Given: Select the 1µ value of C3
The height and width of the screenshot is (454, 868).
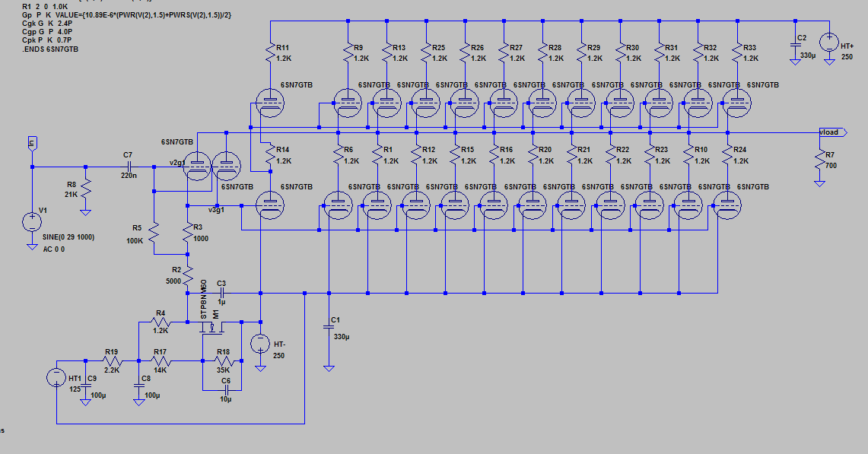Looking at the screenshot, I should click(221, 303).
